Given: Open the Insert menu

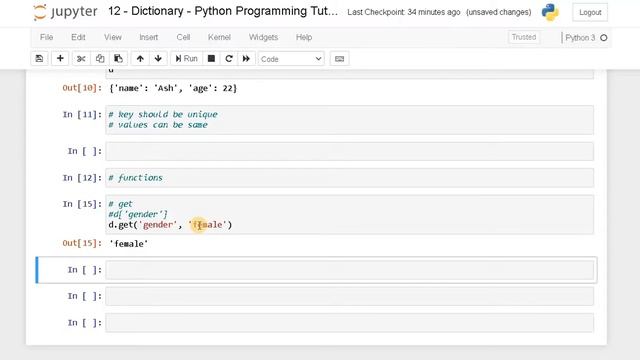Looking at the screenshot, I should (x=149, y=37).
